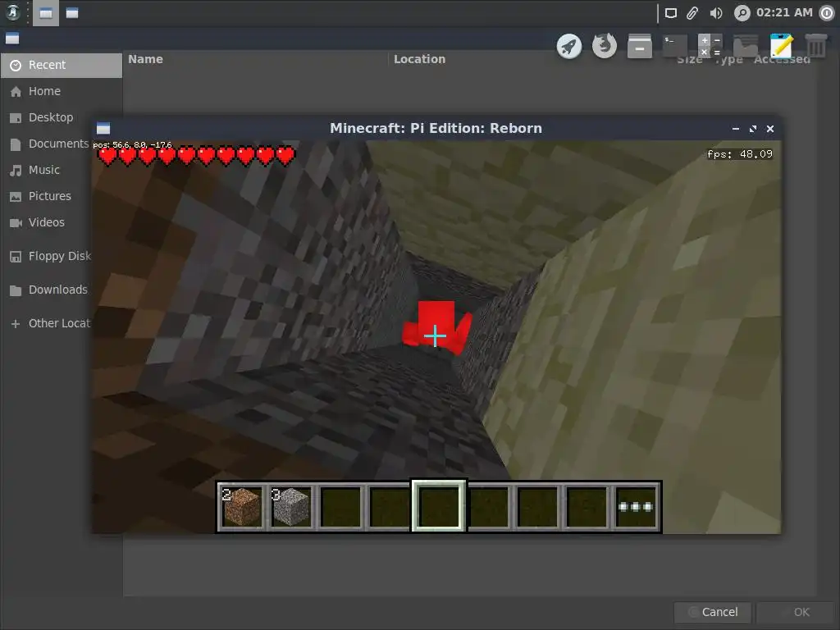Select the empty third hotbar slot
Viewport: 840px width, 630px height.
pos(340,507)
